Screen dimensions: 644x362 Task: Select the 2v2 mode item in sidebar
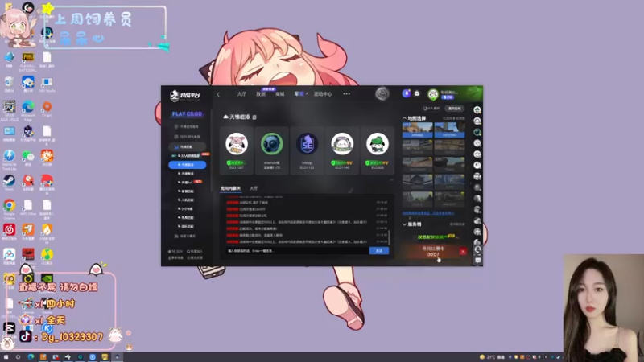[x=187, y=208]
